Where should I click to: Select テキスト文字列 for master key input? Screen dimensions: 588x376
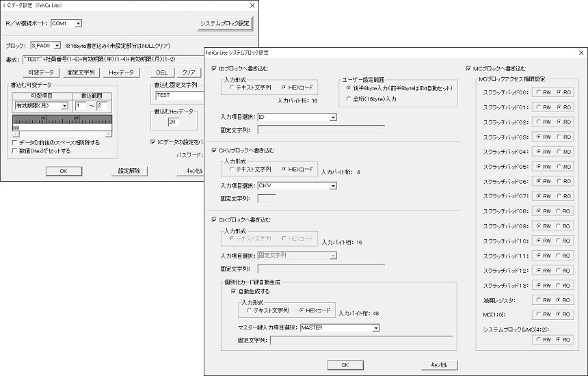point(249,310)
